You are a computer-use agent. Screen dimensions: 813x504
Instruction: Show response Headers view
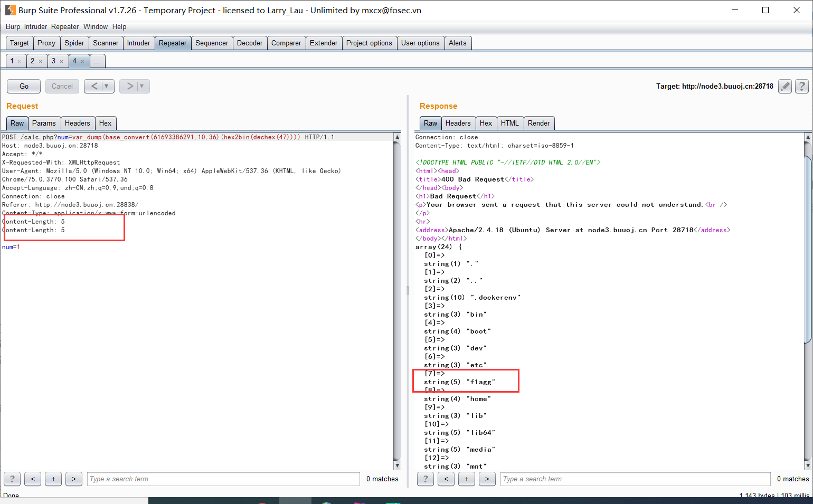[x=458, y=123]
